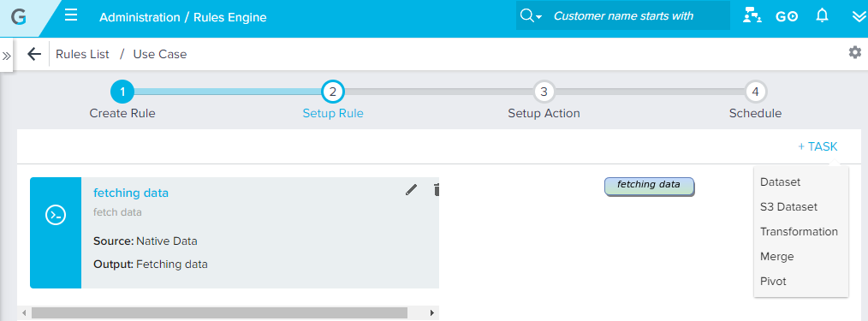Edit fetching data task with pencil
This screenshot has width=868, height=321.
pyautogui.click(x=411, y=190)
